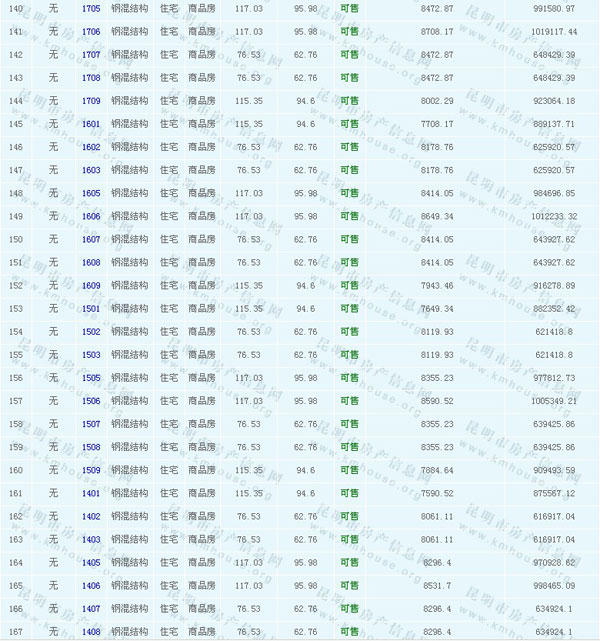Open room 1403 link
Viewport: 600px width, 641px height.
tap(91, 539)
